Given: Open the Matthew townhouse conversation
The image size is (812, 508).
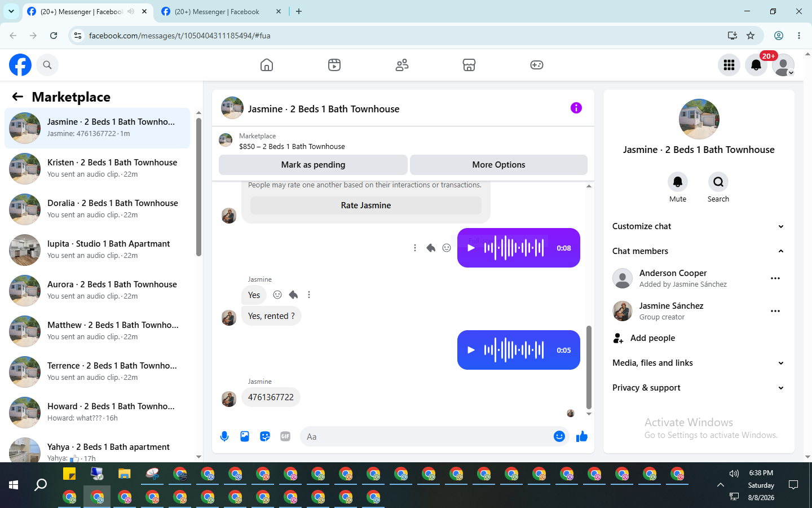Looking at the screenshot, I should pyautogui.click(x=98, y=331).
